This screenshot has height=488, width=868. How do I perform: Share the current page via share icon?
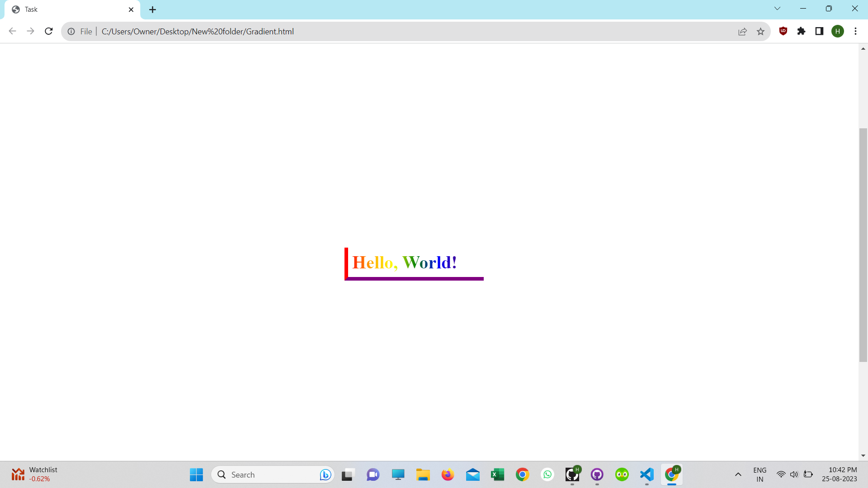(x=743, y=31)
